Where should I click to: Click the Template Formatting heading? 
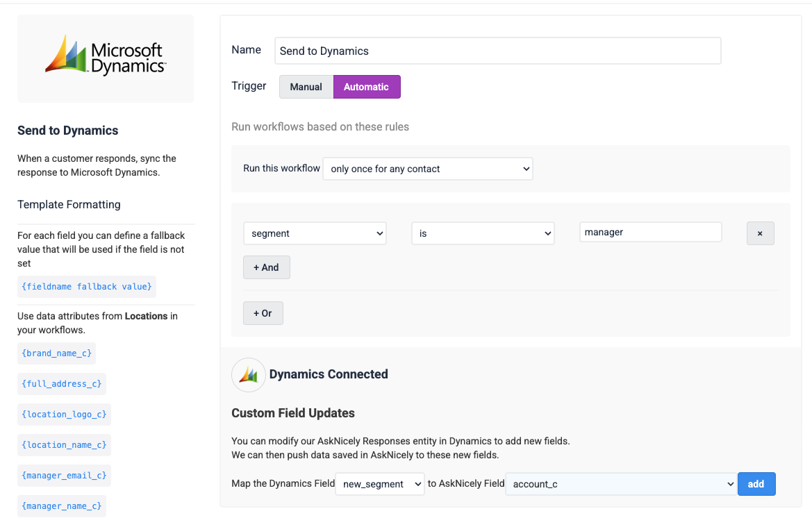tap(69, 204)
